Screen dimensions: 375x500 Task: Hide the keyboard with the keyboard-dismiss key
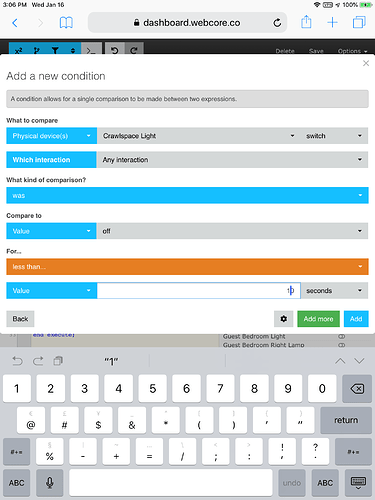coord(358,483)
